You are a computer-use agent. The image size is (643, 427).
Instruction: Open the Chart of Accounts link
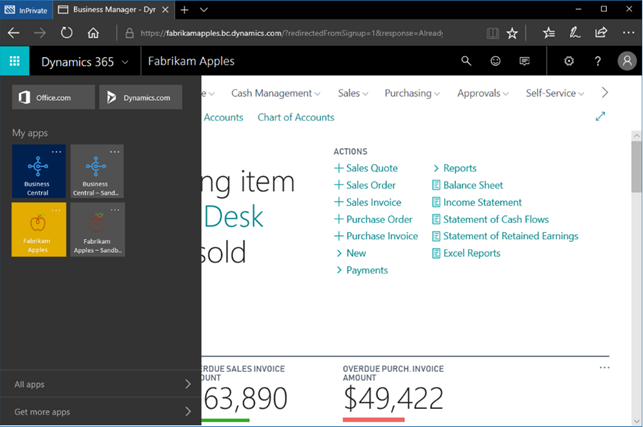click(x=296, y=117)
